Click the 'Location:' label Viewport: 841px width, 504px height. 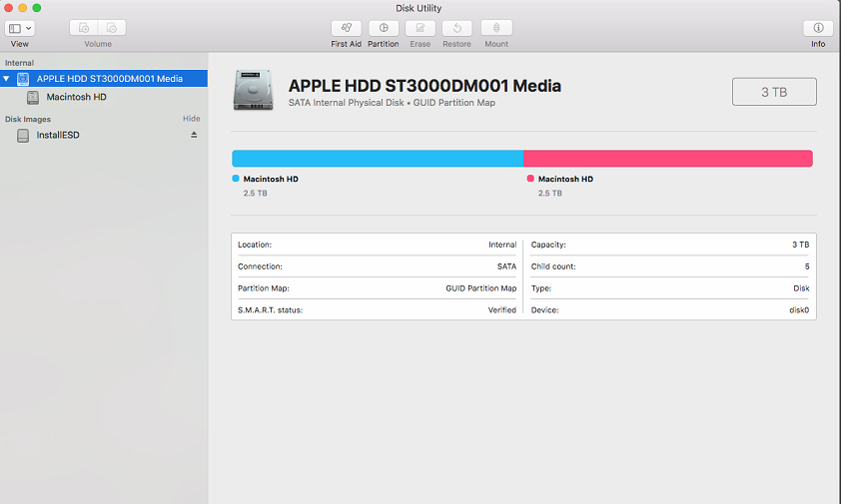(x=255, y=245)
